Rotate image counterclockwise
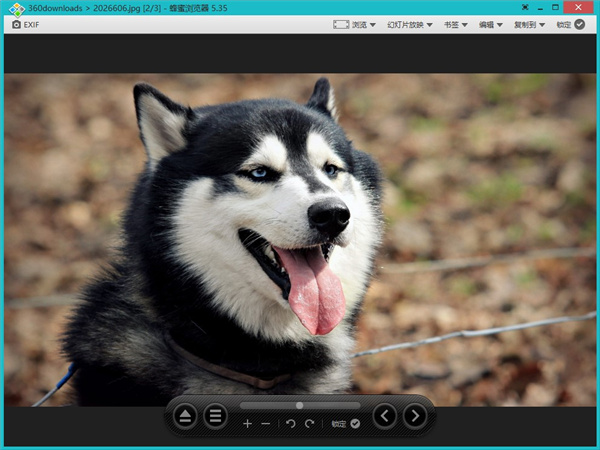600x450 pixels. coord(291,424)
